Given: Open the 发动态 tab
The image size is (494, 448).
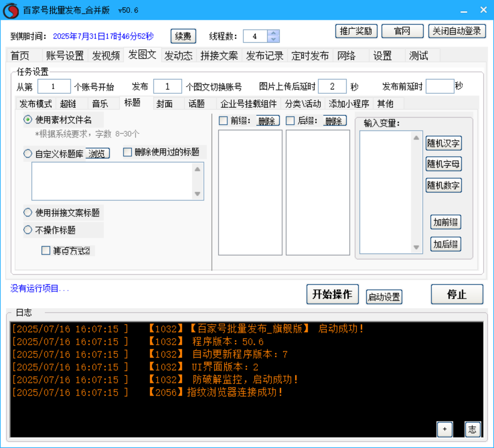Looking at the screenshot, I should coord(179,56).
